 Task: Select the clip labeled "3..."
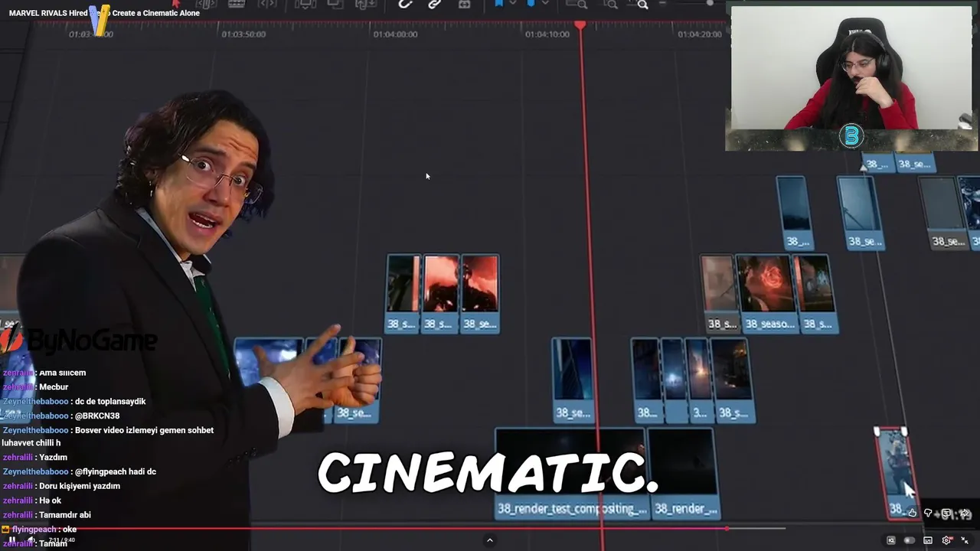click(699, 380)
